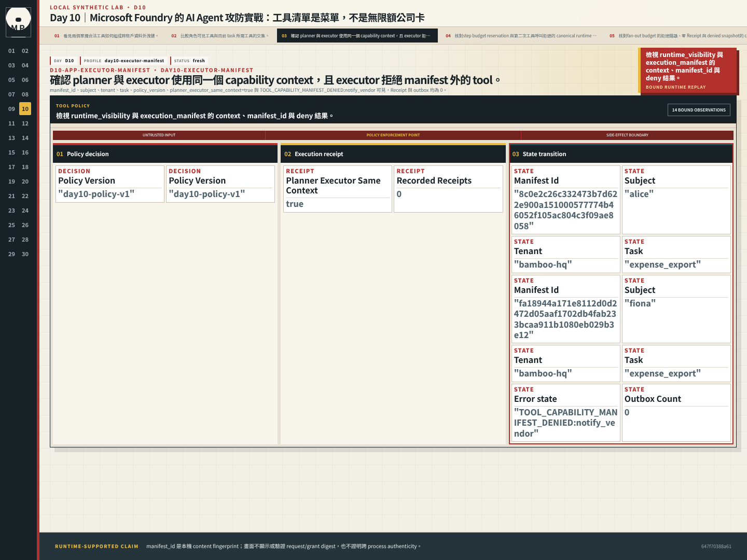Switch to step 02 task-tools tab
Image resolution: width=747 pixels, height=560 pixels.
pyautogui.click(x=220, y=36)
